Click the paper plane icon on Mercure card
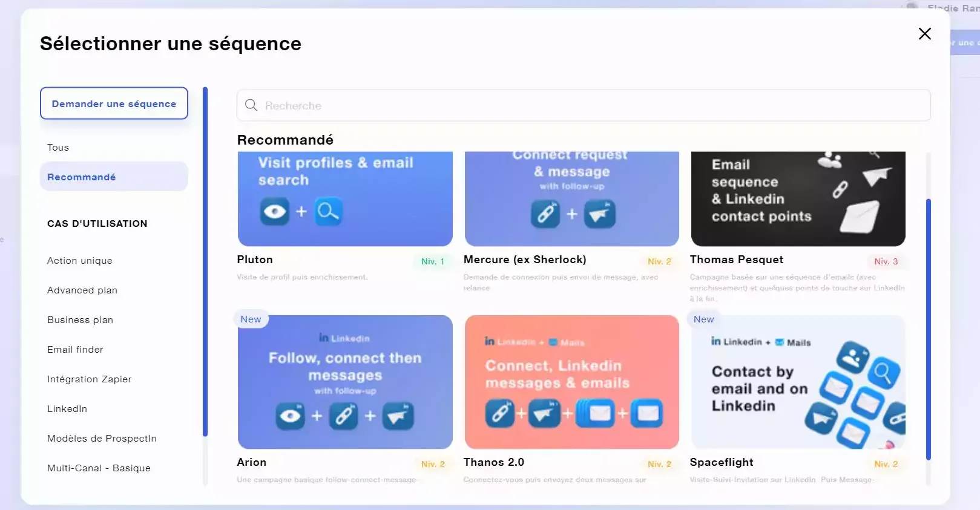Viewport: 980px width, 510px height. click(600, 214)
